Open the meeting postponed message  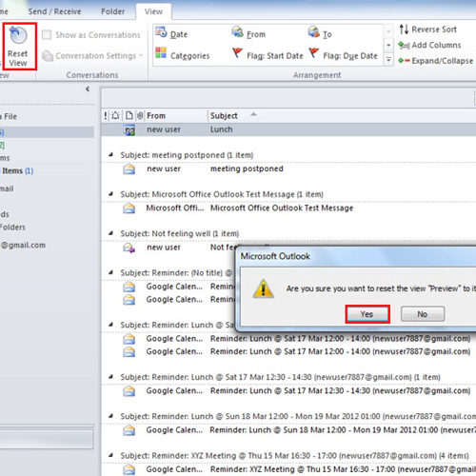click(288, 169)
